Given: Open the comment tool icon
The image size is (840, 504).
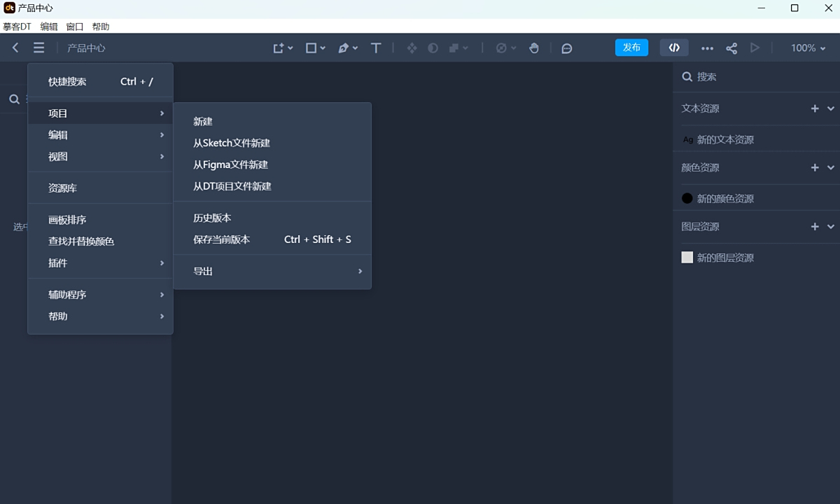Looking at the screenshot, I should 567,48.
